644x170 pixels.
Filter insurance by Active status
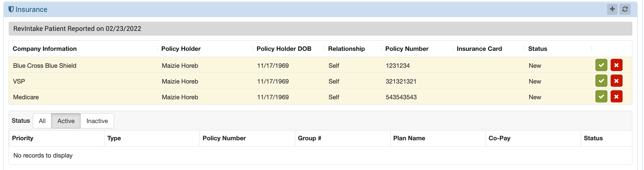point(66,121)
